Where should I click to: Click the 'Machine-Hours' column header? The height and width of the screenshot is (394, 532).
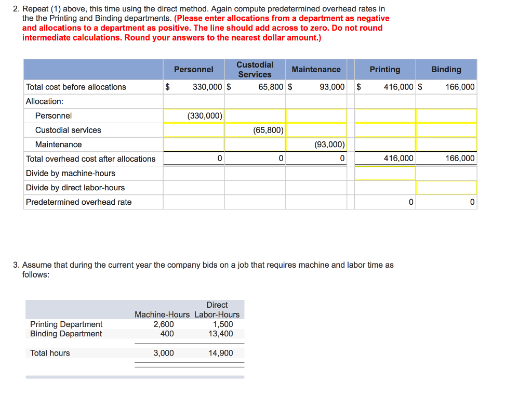(162, 314)
